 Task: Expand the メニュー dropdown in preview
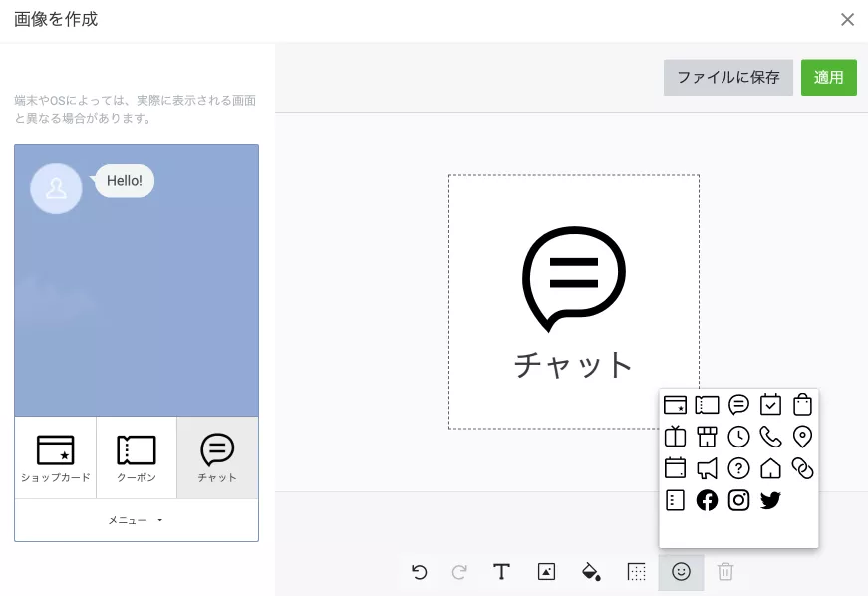pyautogui.click(x=137, y=520)
